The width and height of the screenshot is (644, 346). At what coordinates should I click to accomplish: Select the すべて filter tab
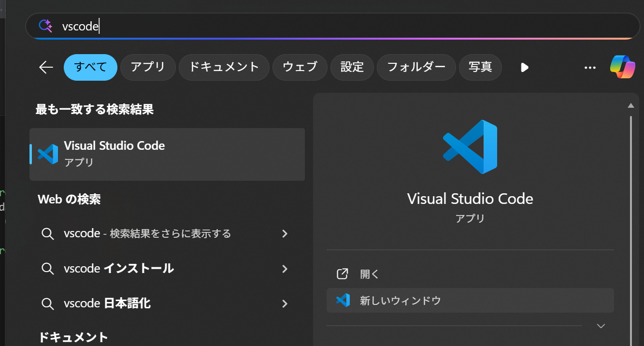click(x=91, y=67)
